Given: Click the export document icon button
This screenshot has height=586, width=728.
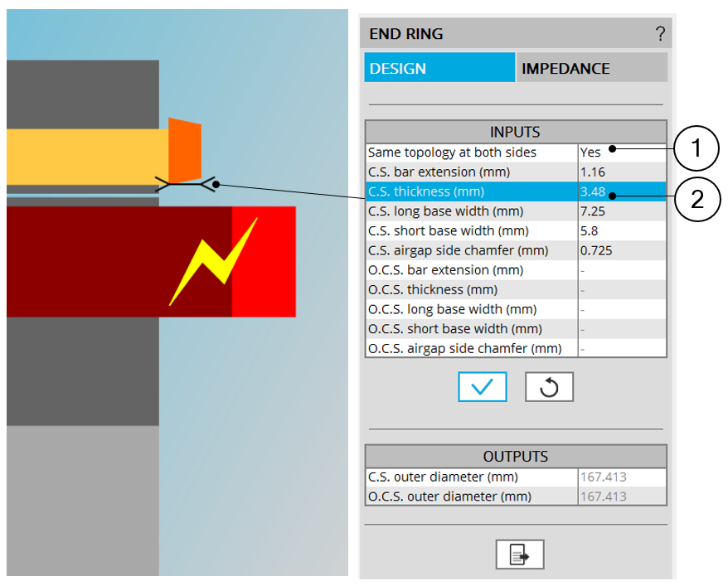Looking at the screenshot, I should (520, 554).
